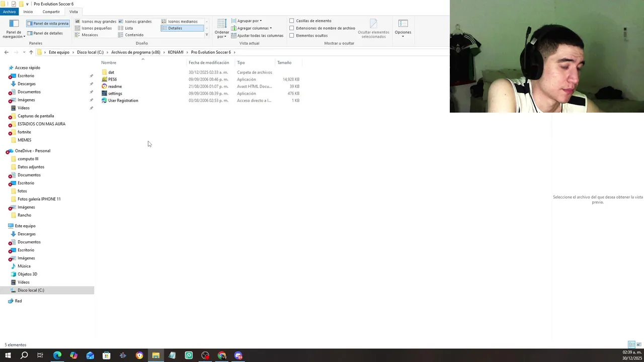Toggle Panel de detalles

click(x=45, y=33)
